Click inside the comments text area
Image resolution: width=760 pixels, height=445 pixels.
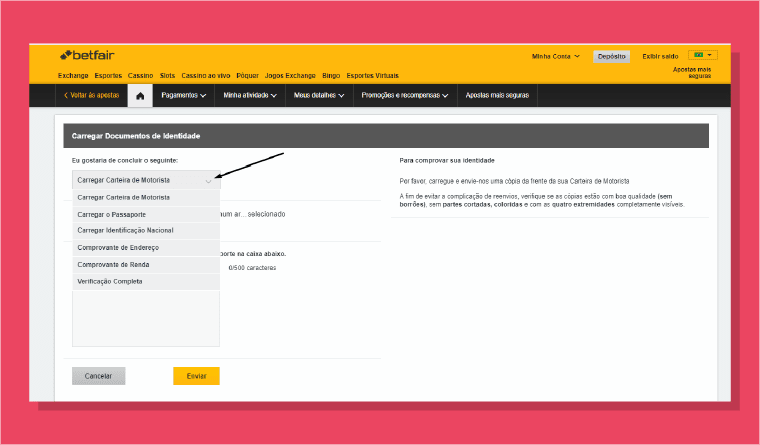[x=146, y=318]
